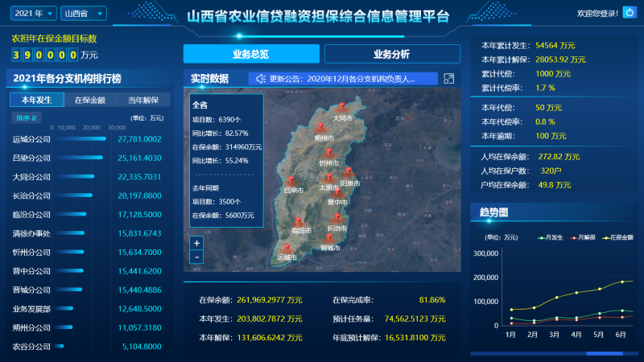This screenshot has height=362, width=644.
Task: Click the power logout icon
Action: coord(630,13)
